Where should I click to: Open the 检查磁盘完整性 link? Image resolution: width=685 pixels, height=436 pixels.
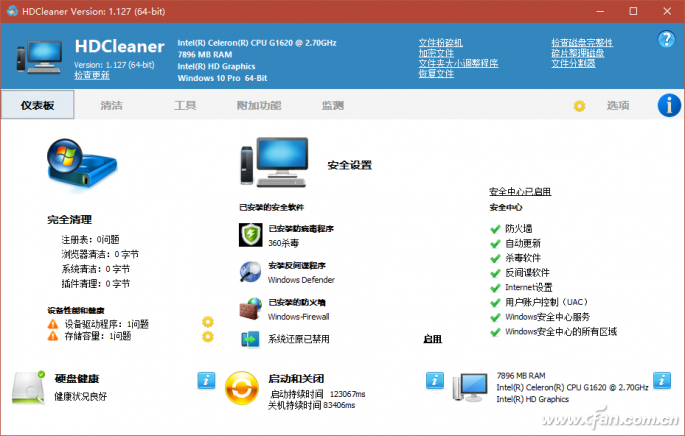coord(582,43)
